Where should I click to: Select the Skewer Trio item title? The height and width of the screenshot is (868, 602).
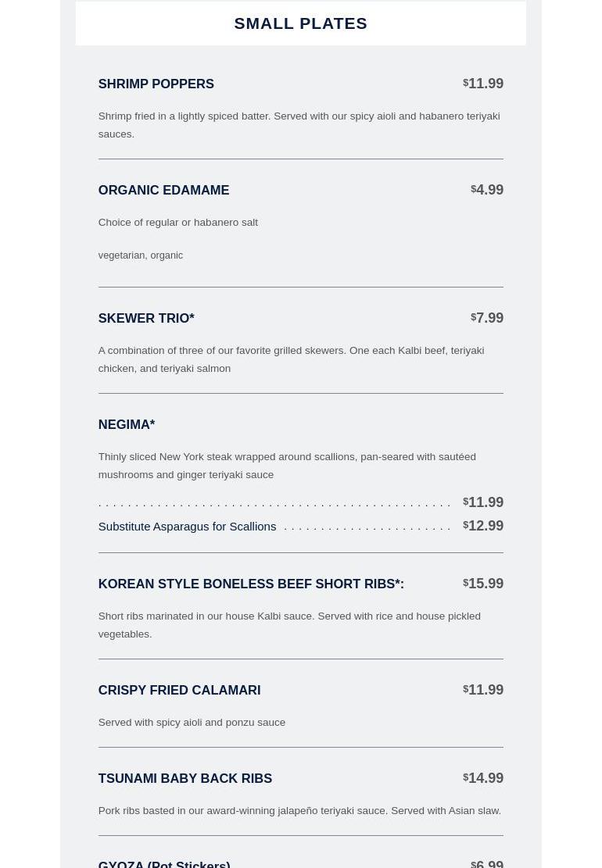click(146, 318)
